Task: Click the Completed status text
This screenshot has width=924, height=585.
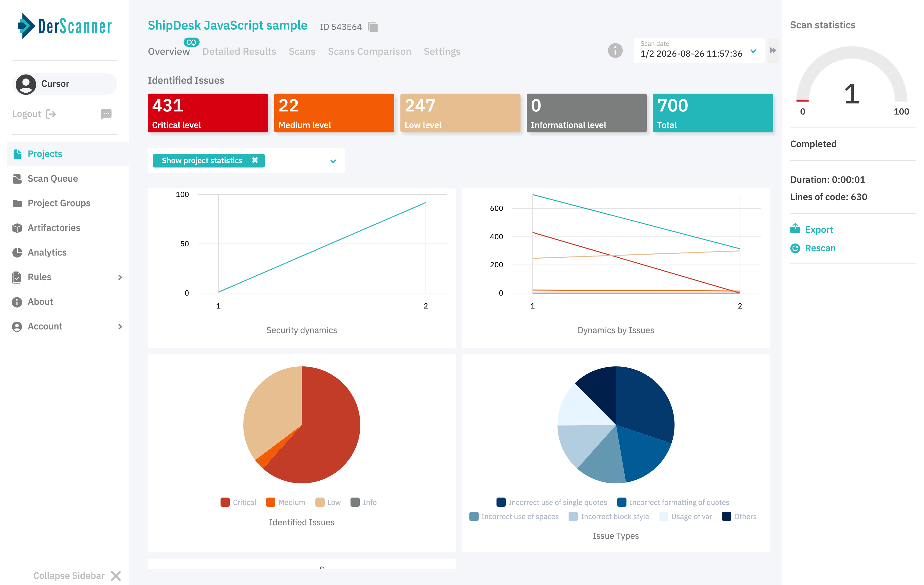Action: (813, 144)
